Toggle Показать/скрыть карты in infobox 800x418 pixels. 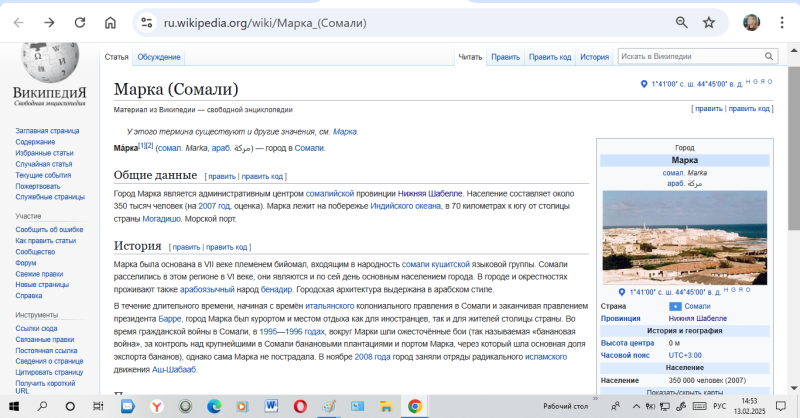[x=684, y=392]
